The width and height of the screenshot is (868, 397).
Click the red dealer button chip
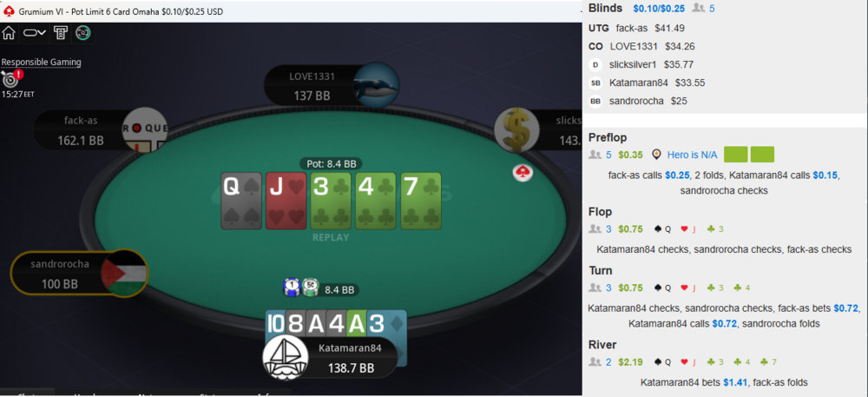521,173
